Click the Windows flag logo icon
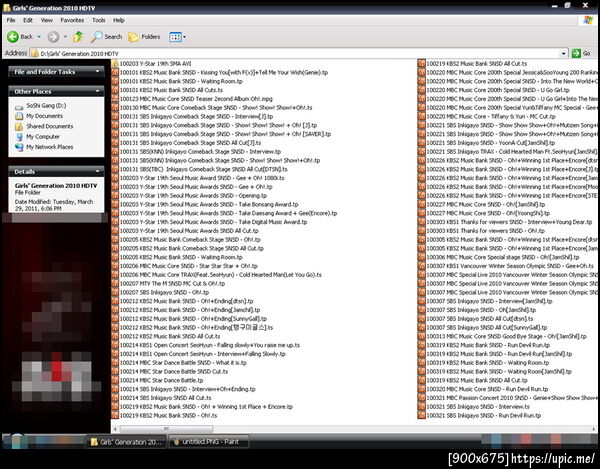The image size is (600, 469). point(588,20)
